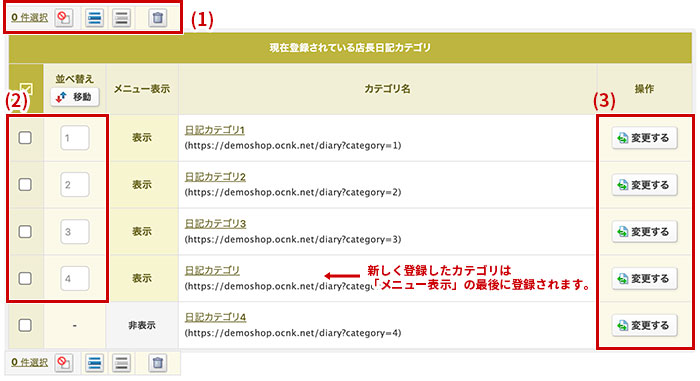Viewport: 700px width, 381px height.
Task: Click the 並べ替え column header label
Action: point(75,79)
